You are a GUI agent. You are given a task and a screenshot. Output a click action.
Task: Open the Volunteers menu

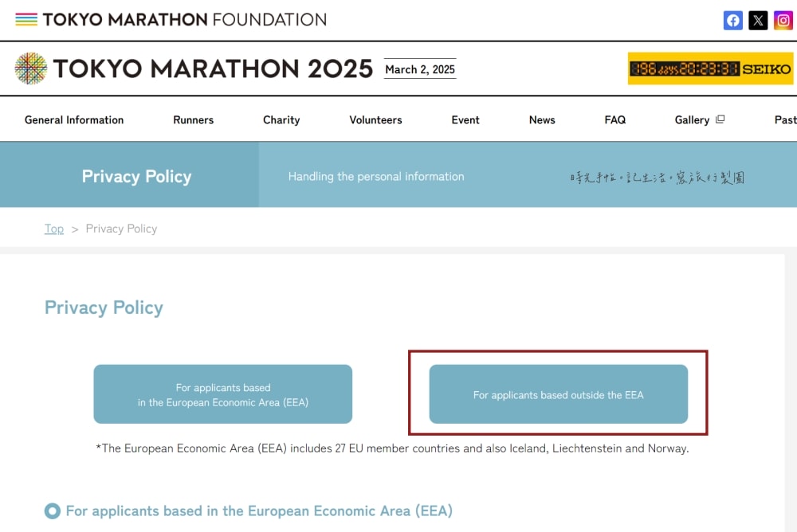tap(375, 120)
